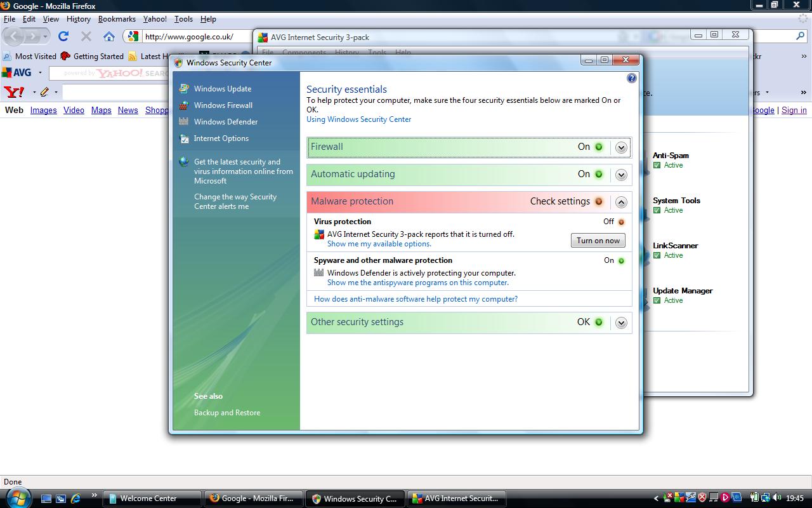Open Using Windows Security Center link
This screenshot has height=508, width=812.
pyautogui.click(x=358, y=119)
